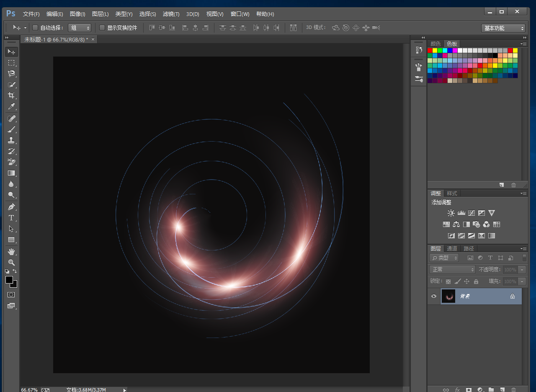Select the Zoom tool
This screenshot has height=392, width=536.
pyautogui.click(x=11, y=263)
